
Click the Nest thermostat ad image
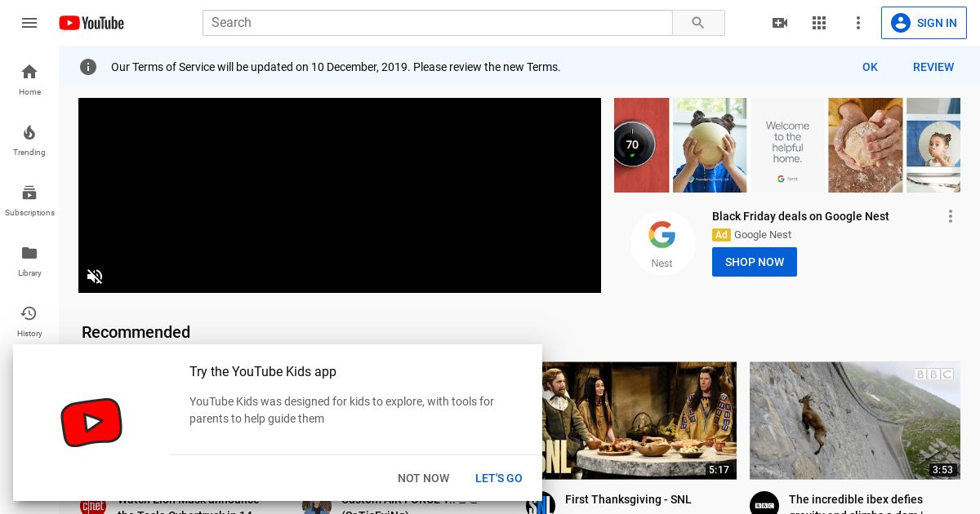pos(642,145)
